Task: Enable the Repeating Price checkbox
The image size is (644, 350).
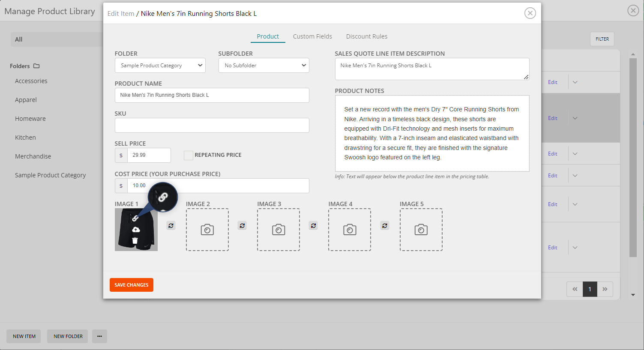Action: coord(188,155)
